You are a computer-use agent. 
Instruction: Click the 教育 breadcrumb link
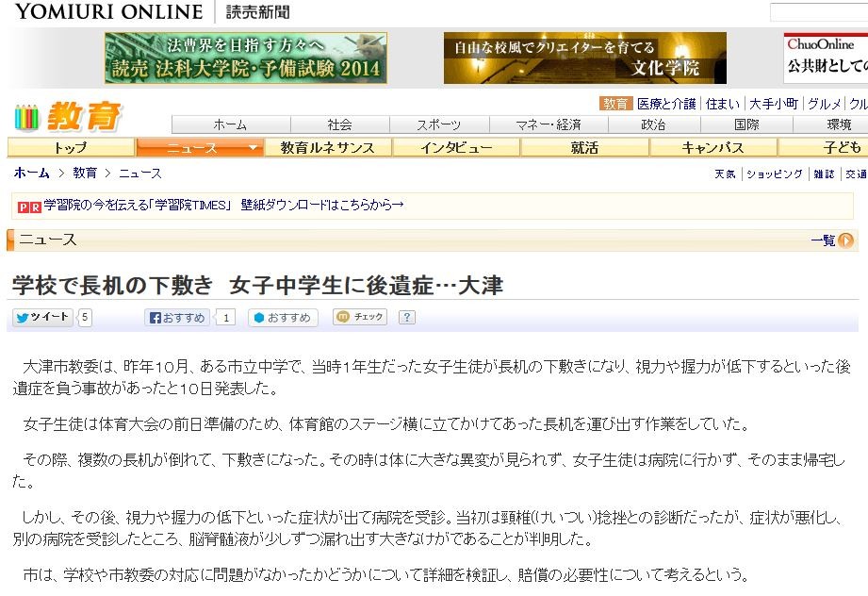[85, 173]
